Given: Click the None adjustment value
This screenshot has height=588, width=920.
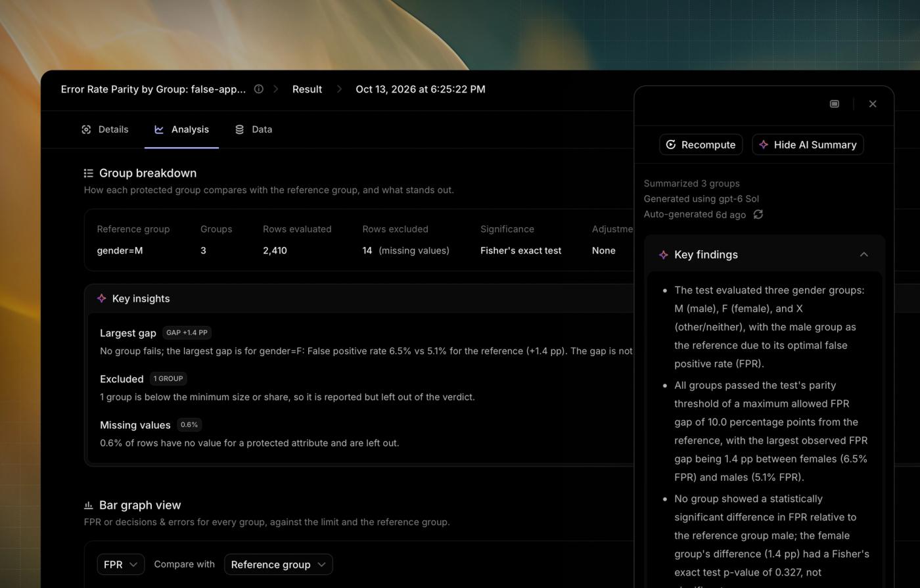Looking at the screenshot, I should click(x=603, y=250).
